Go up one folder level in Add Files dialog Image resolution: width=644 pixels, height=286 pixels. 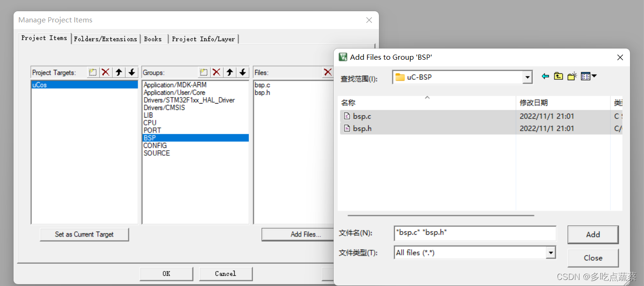558,76
